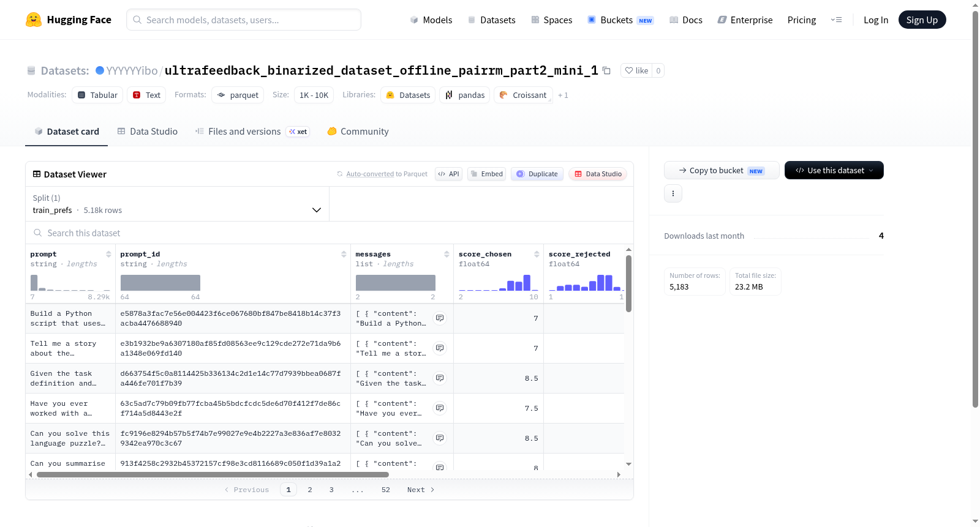This screenshot has width=980, height=527.
Task: Go to page 52 of the table
Action: coord(386,490)
